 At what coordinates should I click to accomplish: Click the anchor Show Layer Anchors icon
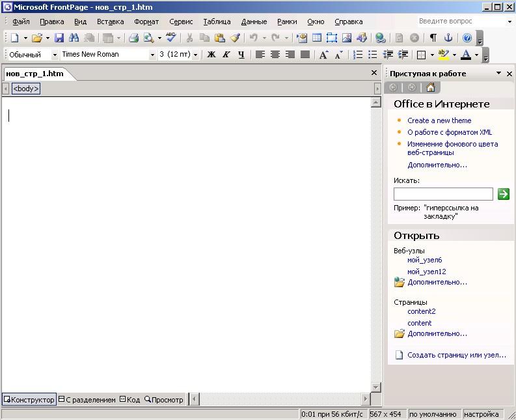click(448, 38)
